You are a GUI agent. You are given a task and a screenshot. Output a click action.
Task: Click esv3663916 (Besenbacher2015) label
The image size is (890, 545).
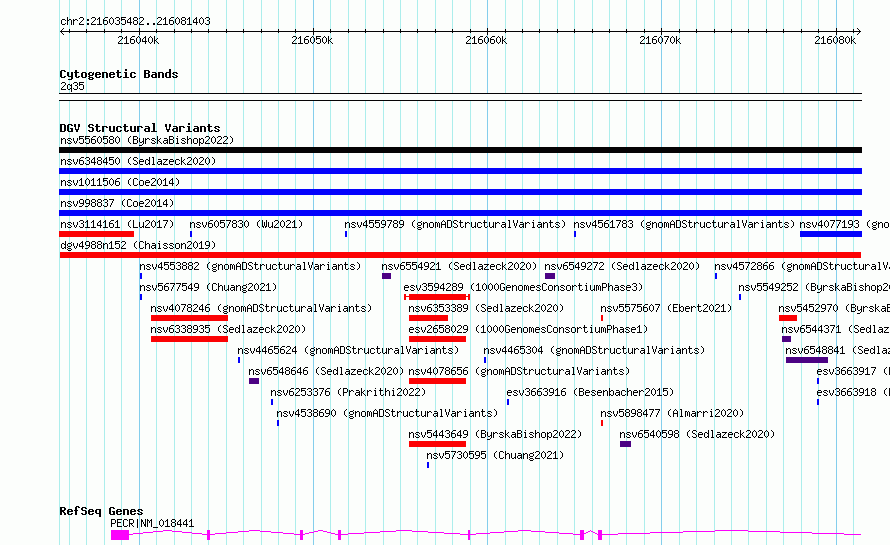[590, 392]
